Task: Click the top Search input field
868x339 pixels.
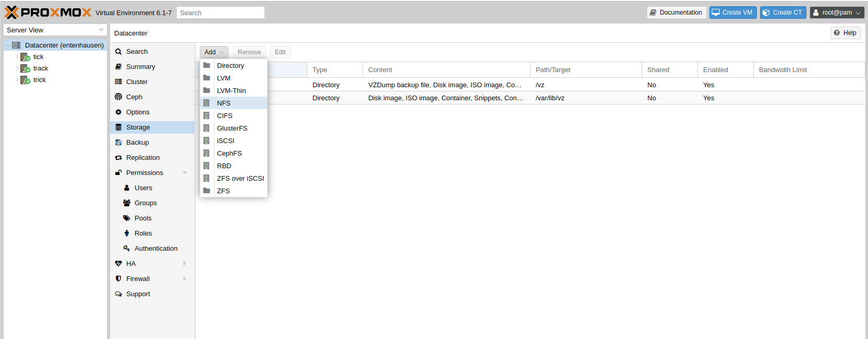Action: click(x=220, y=13)
